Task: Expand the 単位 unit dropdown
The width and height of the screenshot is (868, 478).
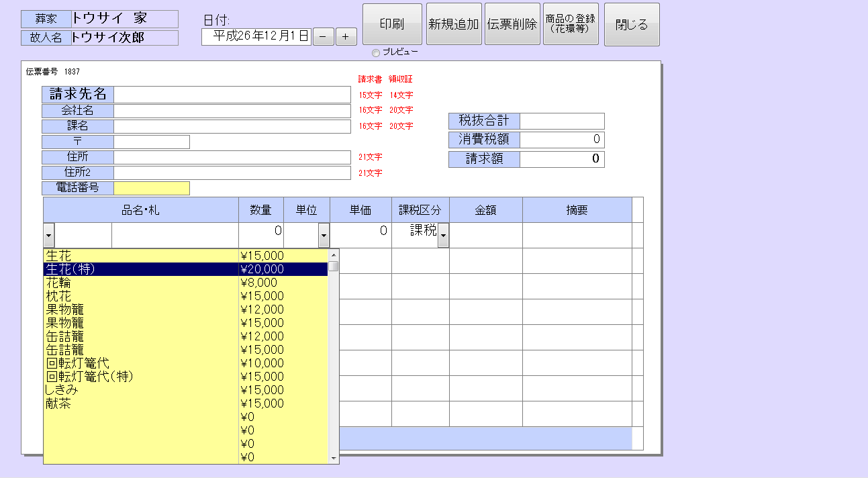Action: pos(324,236)
